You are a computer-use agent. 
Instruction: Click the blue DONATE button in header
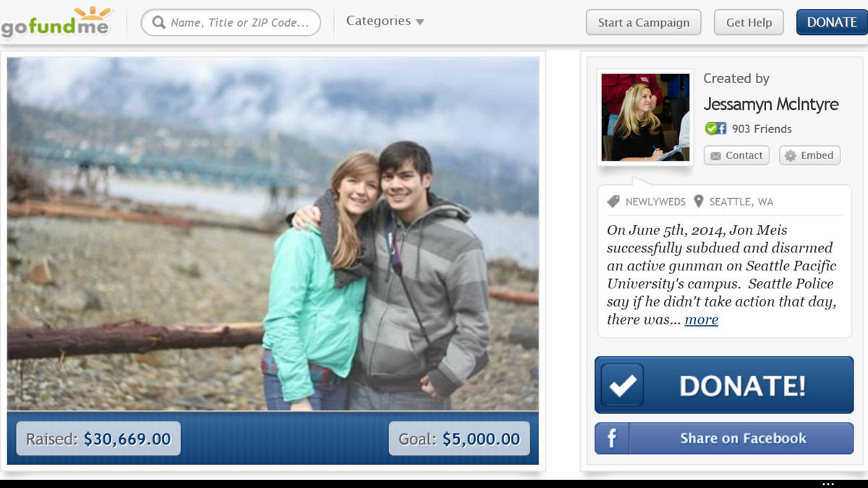pos(831,22)
